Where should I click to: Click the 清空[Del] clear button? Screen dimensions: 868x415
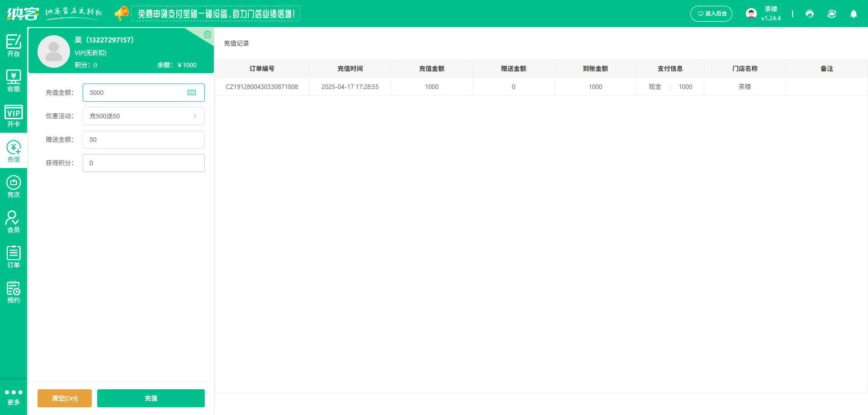[x=64, y=398]
